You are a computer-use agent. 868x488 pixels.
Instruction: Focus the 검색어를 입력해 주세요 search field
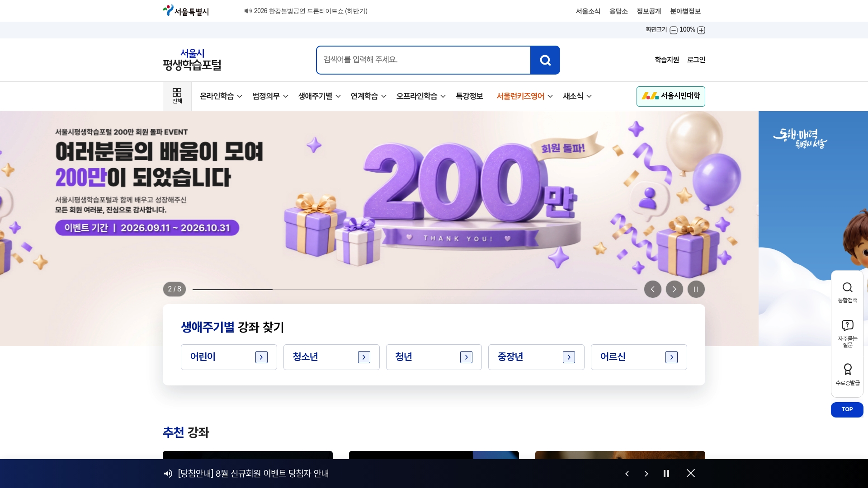[424, 60]
